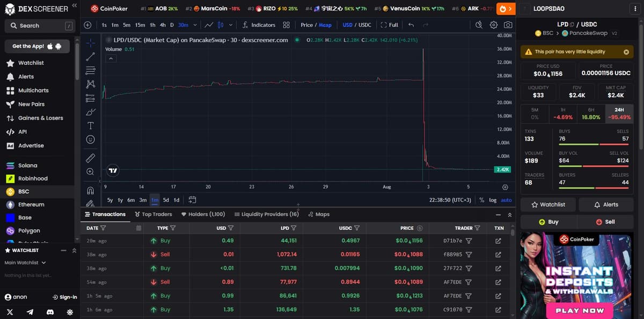Open the go-to-date calendar icon
The image size is (644, 319).
[192, 200]
